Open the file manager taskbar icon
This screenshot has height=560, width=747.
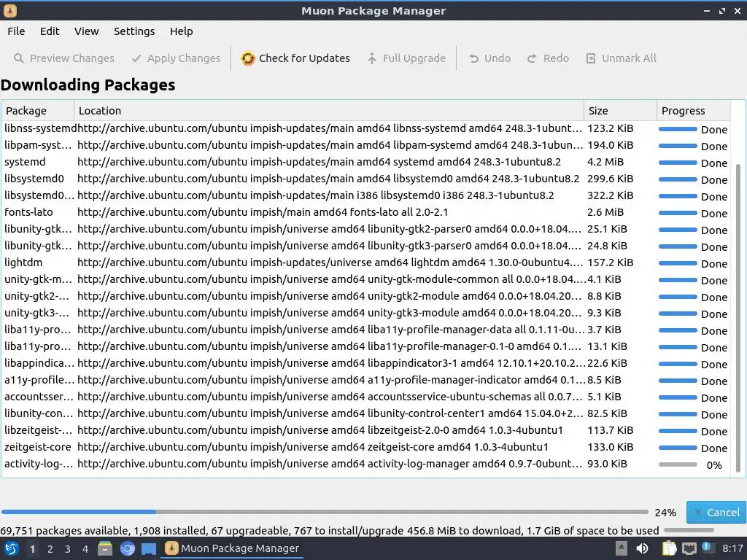[105, 548]
